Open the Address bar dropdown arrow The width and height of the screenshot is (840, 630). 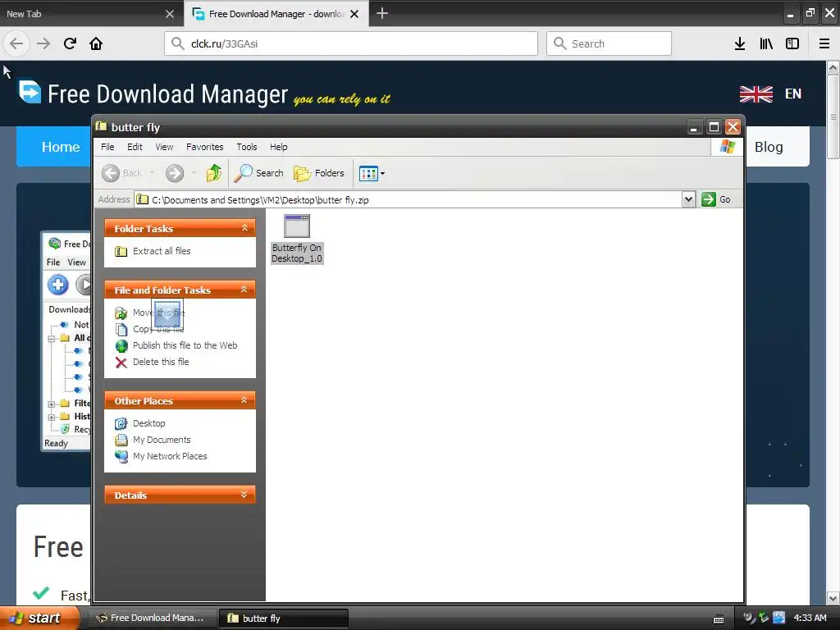click(688, 200)
